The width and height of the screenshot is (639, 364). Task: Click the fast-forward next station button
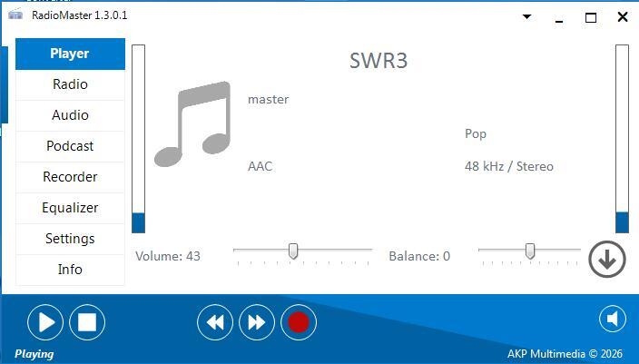[x=257, y=321]
